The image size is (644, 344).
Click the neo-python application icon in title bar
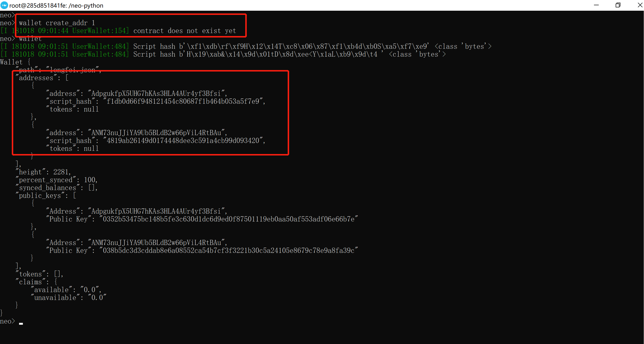4,5
